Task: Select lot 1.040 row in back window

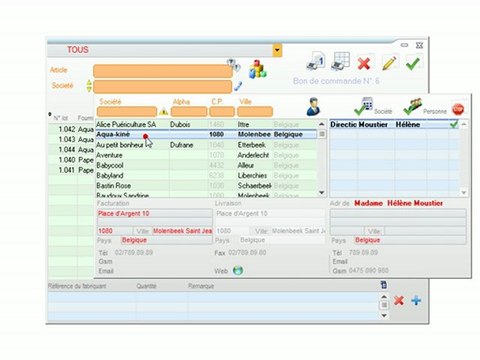Action: pyautogui.click(x=71, y=160)
